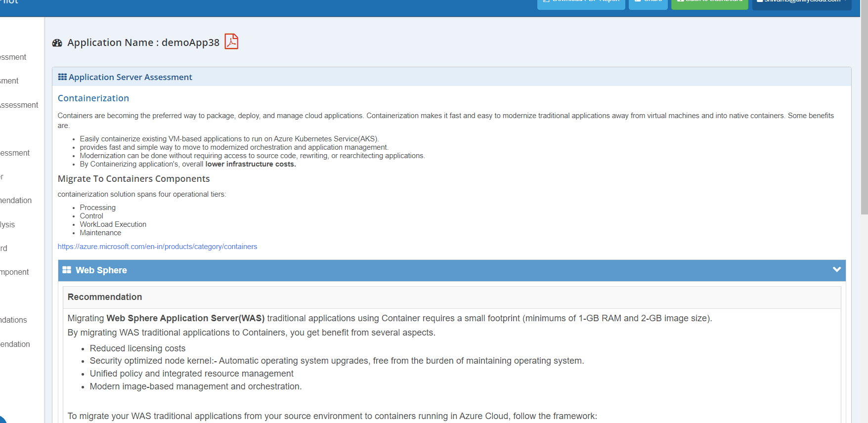Click the 'By migrating WAS traditional applications' sentence
The height and width of the screenshot is (423, 868).
pyautogui.click(x=252, y=333)
